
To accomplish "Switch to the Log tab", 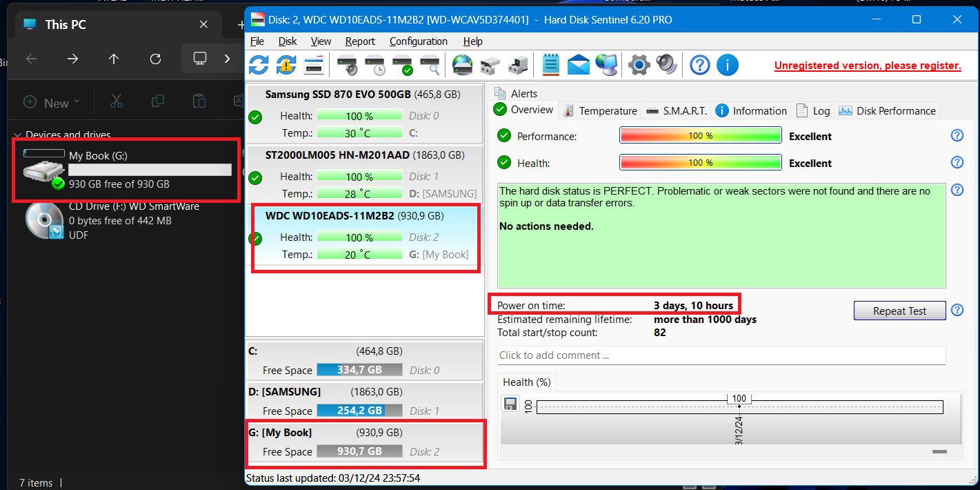I will pyautogui.click(x=813, y=110).
